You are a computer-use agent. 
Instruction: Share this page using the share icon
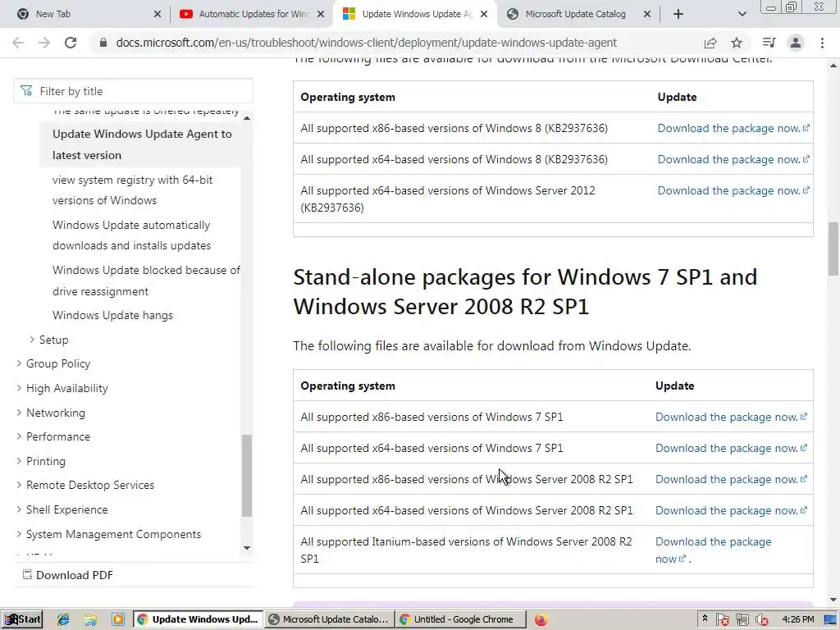tap(710, 43)
